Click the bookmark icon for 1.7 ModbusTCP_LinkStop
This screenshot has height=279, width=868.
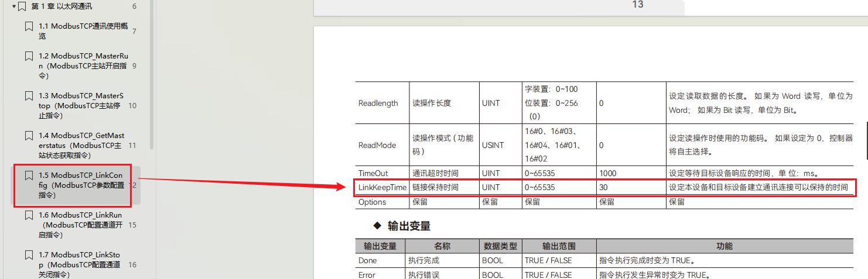[x=29, y=255]
